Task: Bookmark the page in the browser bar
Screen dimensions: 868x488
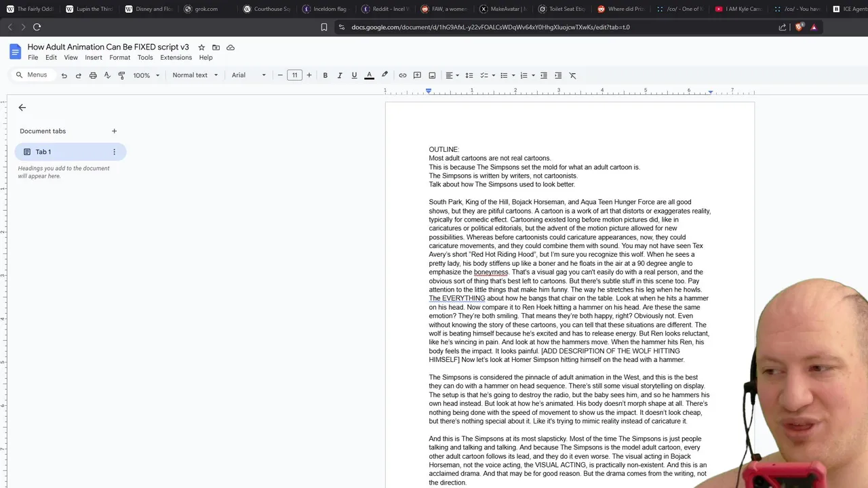Action: point(324,27)
